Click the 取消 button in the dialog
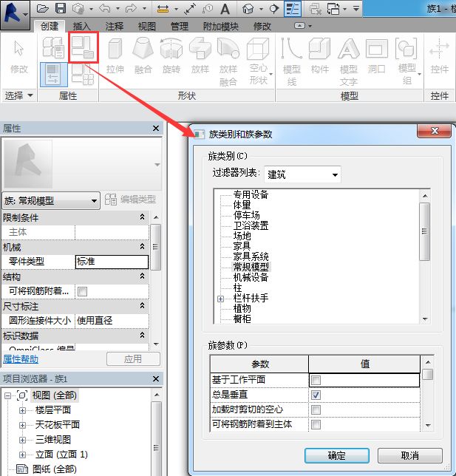Viewport: 456px width, 476px height. 410,455
